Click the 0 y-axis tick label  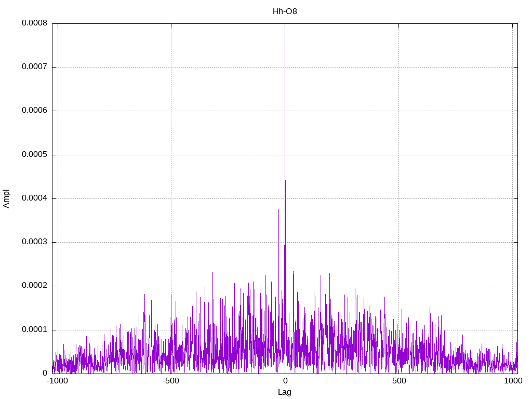45,373
